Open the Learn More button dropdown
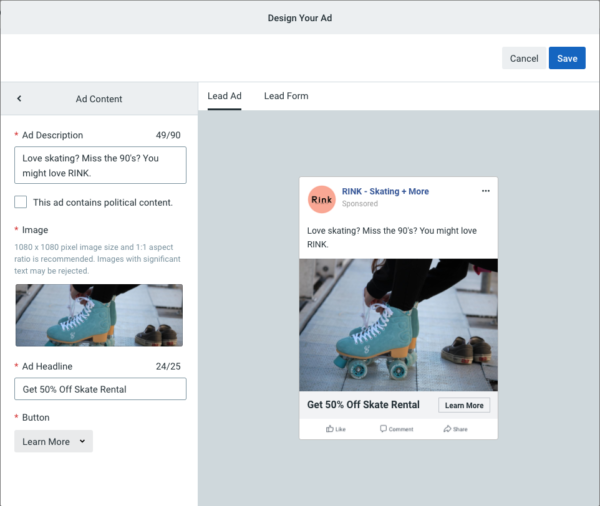 (54, 441)
